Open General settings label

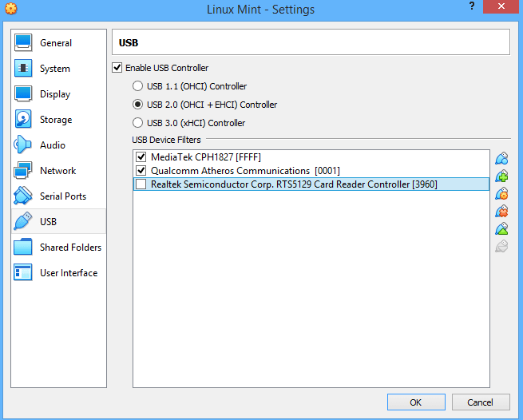tap(56, 43)
